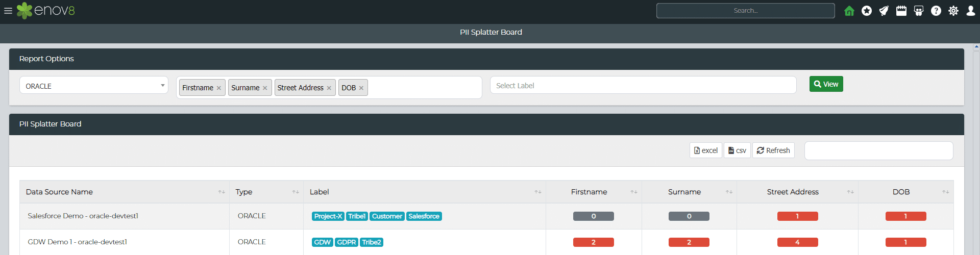Viewport: 980px width, 255px height.
Task: Click the Report Options panel header
Action: pos(486,59)
